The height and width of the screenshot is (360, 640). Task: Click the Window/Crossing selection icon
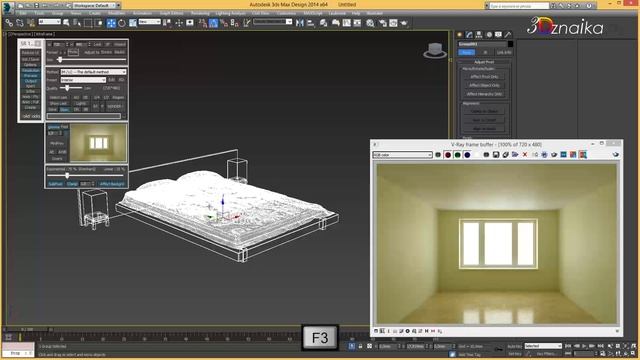pyautogui.click(x=98, y=23)
